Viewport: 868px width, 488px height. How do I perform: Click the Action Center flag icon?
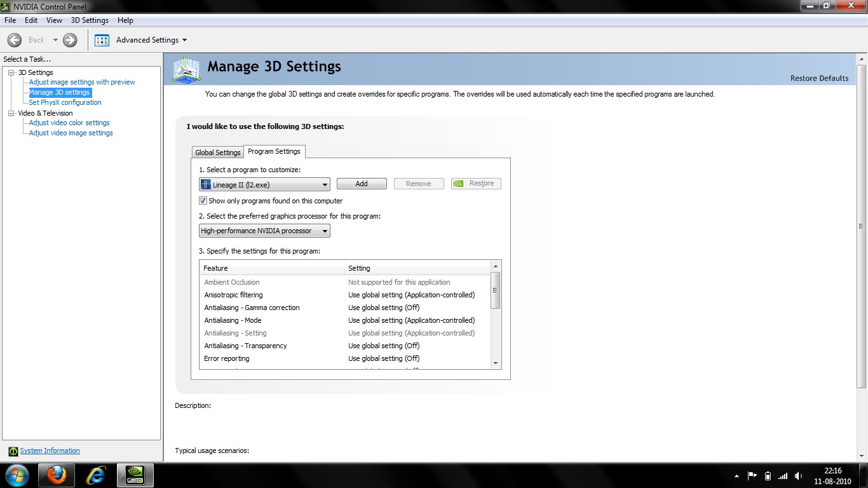[752, 476]
